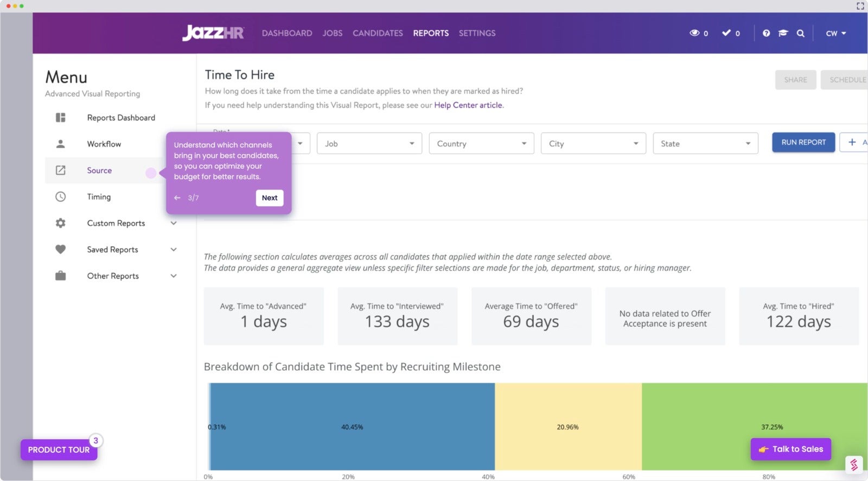The image size is (868, 481).
Task: Click the Run Report button
Action: 803,142
